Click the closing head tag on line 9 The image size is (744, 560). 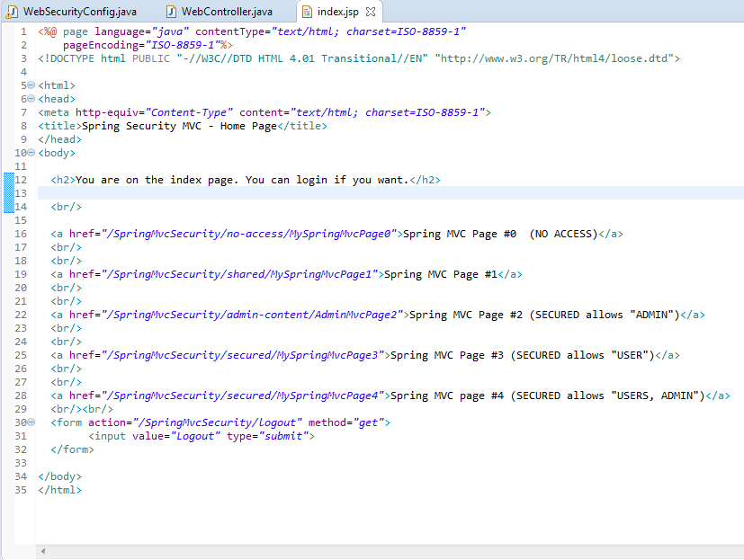tap(59, 139)
